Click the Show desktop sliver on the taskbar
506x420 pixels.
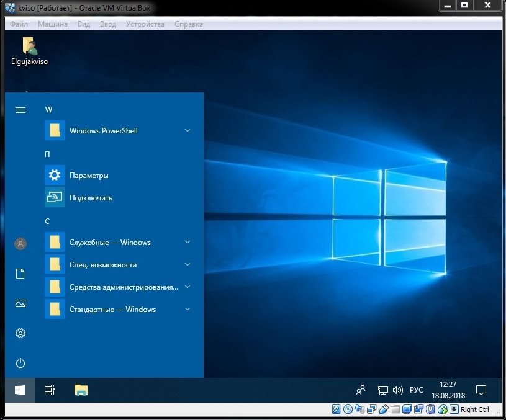[500, 390]
